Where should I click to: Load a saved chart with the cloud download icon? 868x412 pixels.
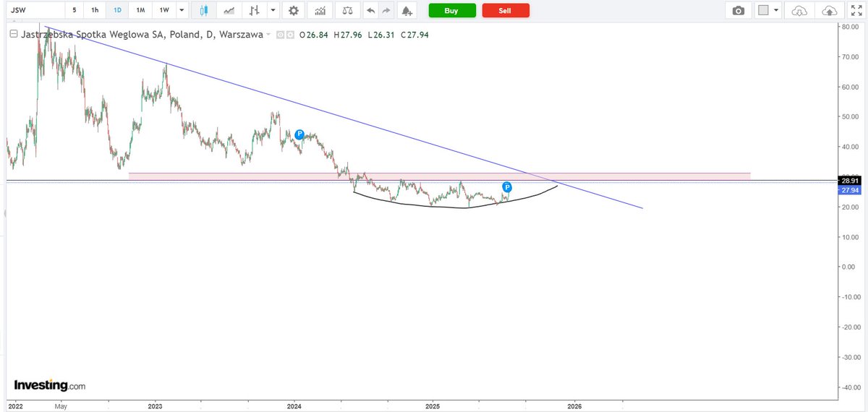point(799,11)
